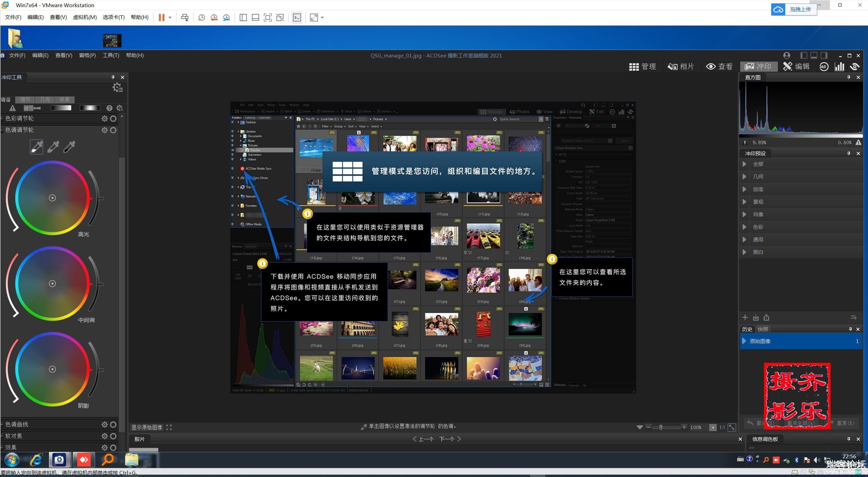Open the 365 mode icon
Screen dimensions: 868x477
[x=823, y=67]
